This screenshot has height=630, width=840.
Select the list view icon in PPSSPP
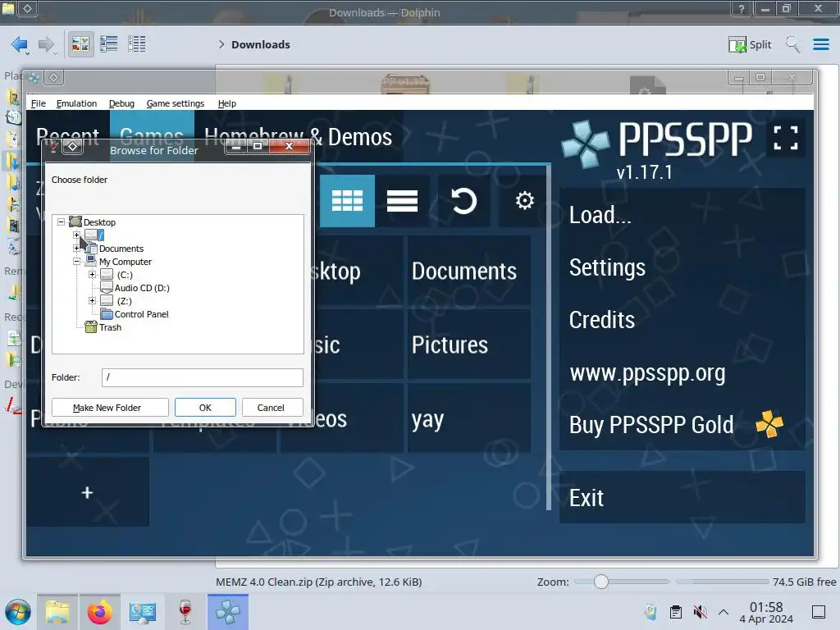coord(402,201)
